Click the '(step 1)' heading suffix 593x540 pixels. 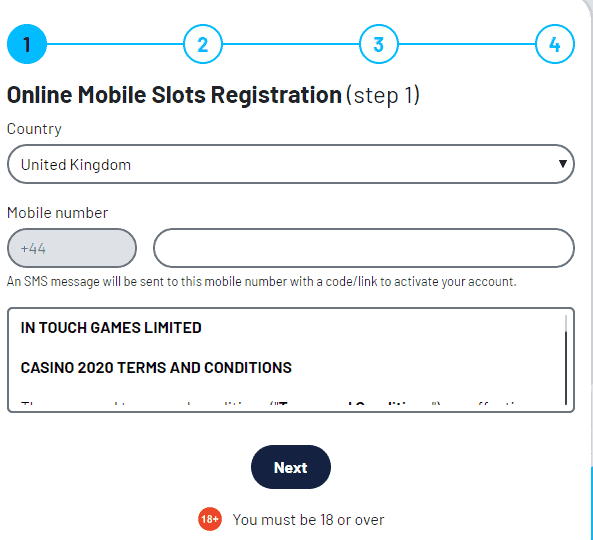[x=383, y=95]
